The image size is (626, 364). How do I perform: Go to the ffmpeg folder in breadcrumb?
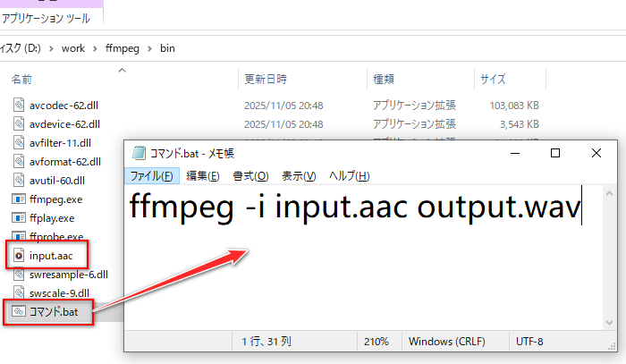pyautogui.click(x=123, y=48)
